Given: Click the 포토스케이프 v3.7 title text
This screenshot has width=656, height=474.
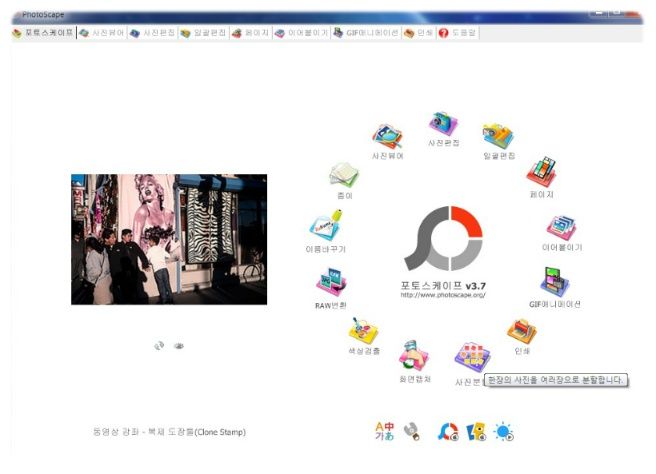Looking at the screenshot, I should (x=443, y=286).
